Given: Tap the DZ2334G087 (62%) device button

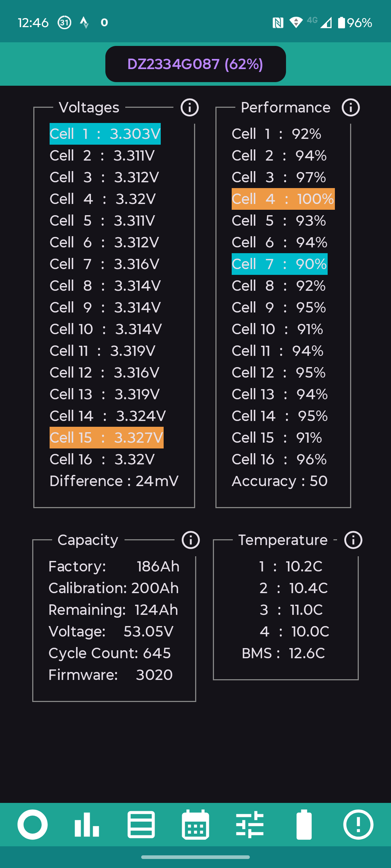Looking at the screenshot, I should click(x=195, y=64).
